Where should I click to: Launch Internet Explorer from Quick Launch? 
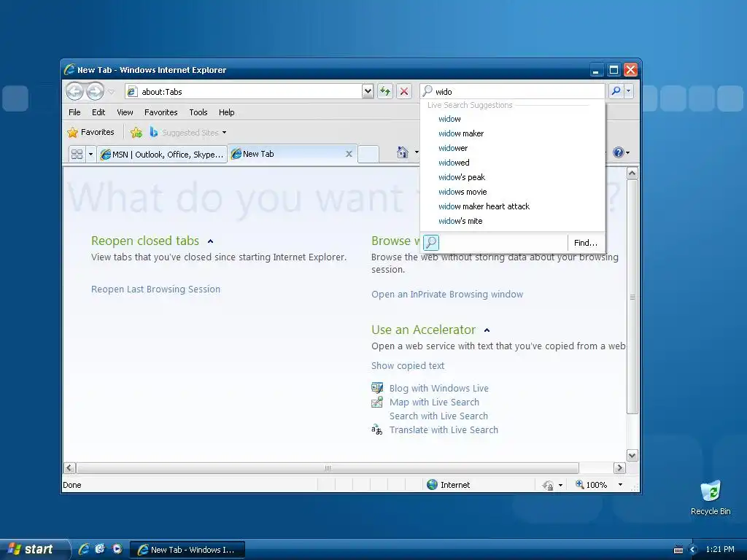[x=84, y=549]
